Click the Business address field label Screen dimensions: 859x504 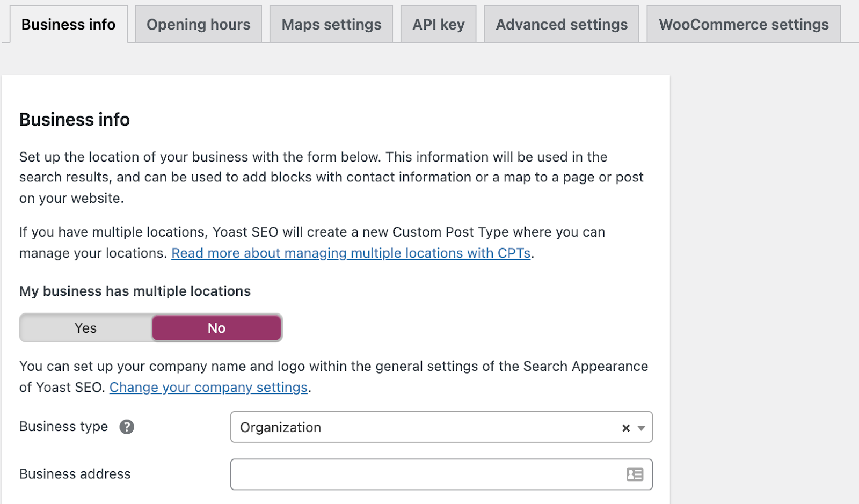[x=75, y=474]
